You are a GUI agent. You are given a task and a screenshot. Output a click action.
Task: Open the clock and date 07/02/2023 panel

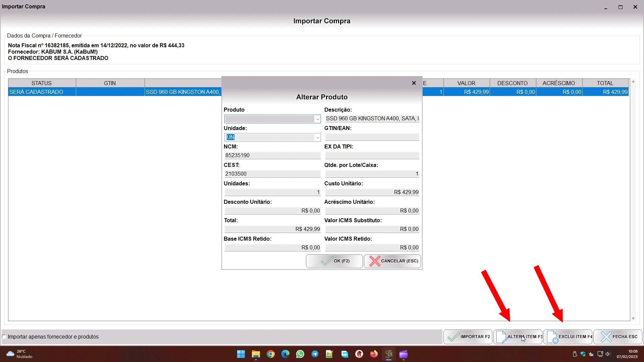pyautogui.click(x=627, y=354)
